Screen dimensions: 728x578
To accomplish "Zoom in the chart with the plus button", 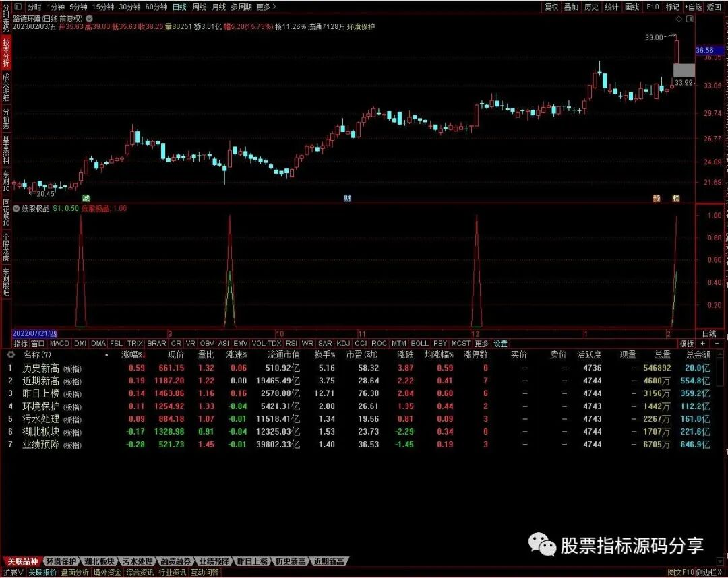I will pos(703,344).
